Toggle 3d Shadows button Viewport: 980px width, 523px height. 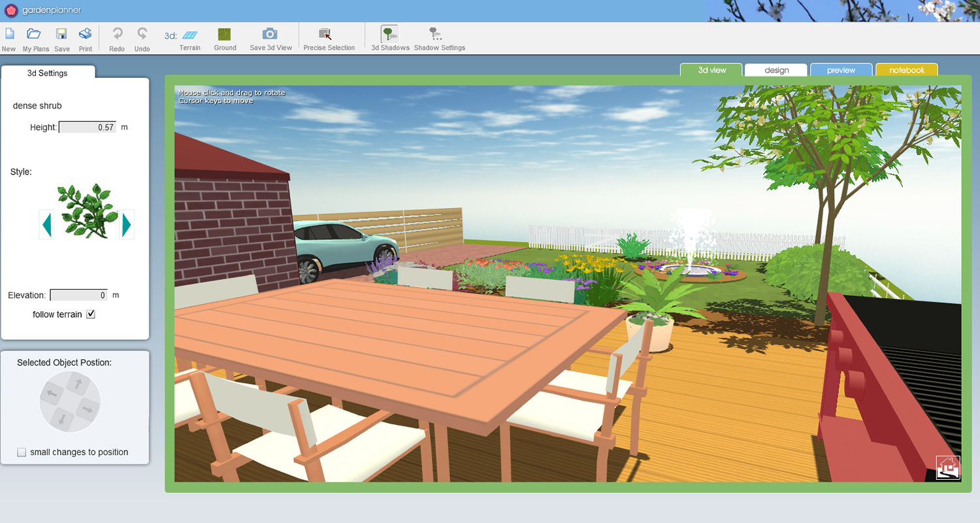[389, 34]
